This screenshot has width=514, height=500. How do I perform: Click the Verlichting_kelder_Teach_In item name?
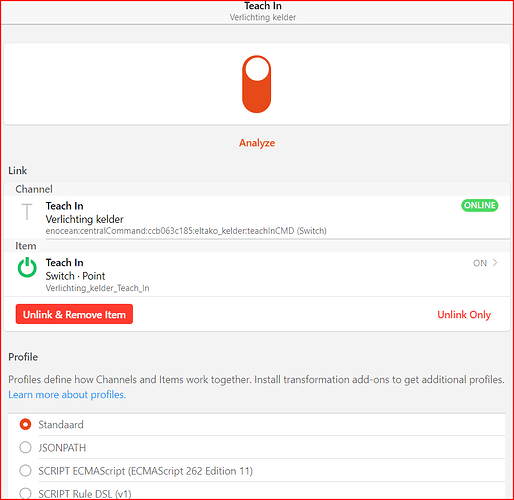pos(97,288)
